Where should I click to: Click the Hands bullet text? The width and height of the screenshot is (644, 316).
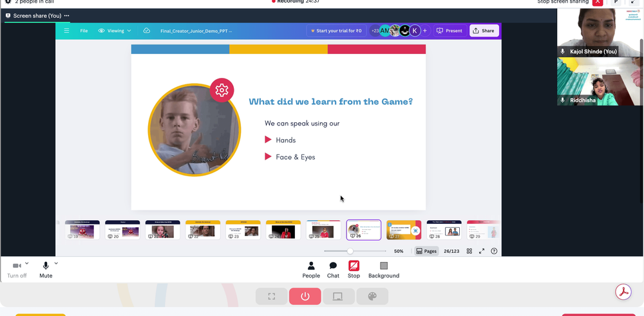(285, 140)
